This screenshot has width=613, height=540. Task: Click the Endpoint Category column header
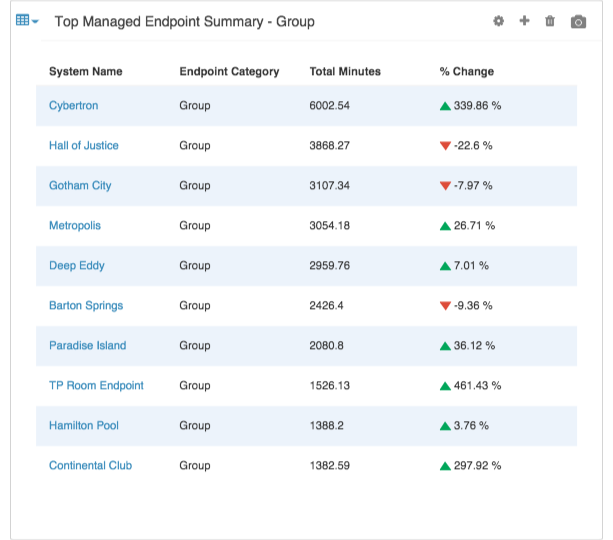pos(229,72)
